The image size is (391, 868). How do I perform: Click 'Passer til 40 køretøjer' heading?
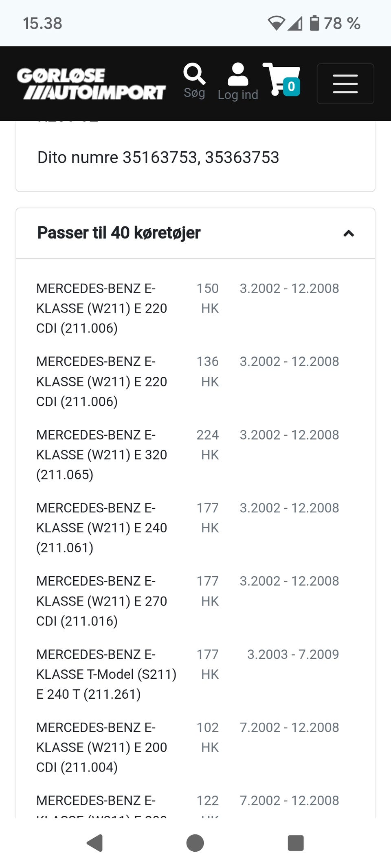point(119,233)
